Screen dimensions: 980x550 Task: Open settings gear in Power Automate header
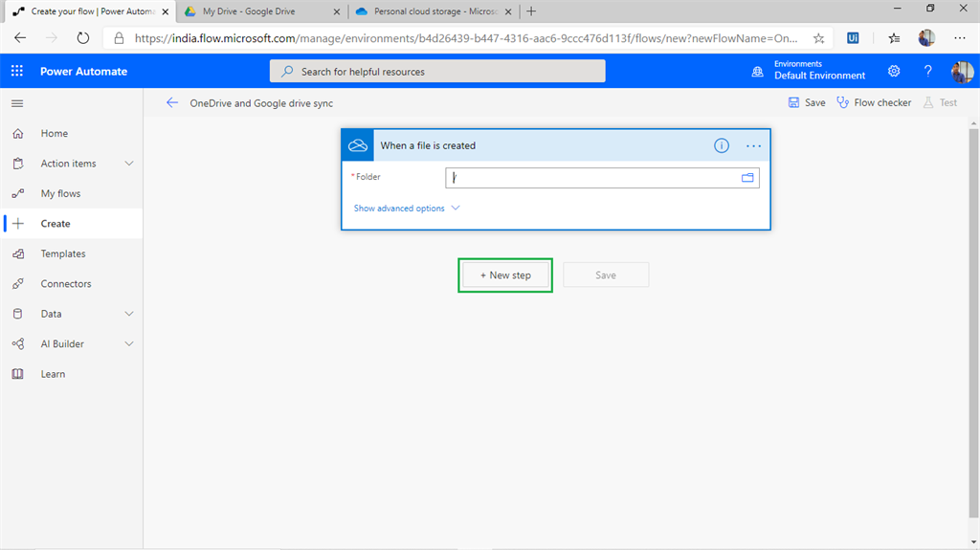[x=894, y=71]
